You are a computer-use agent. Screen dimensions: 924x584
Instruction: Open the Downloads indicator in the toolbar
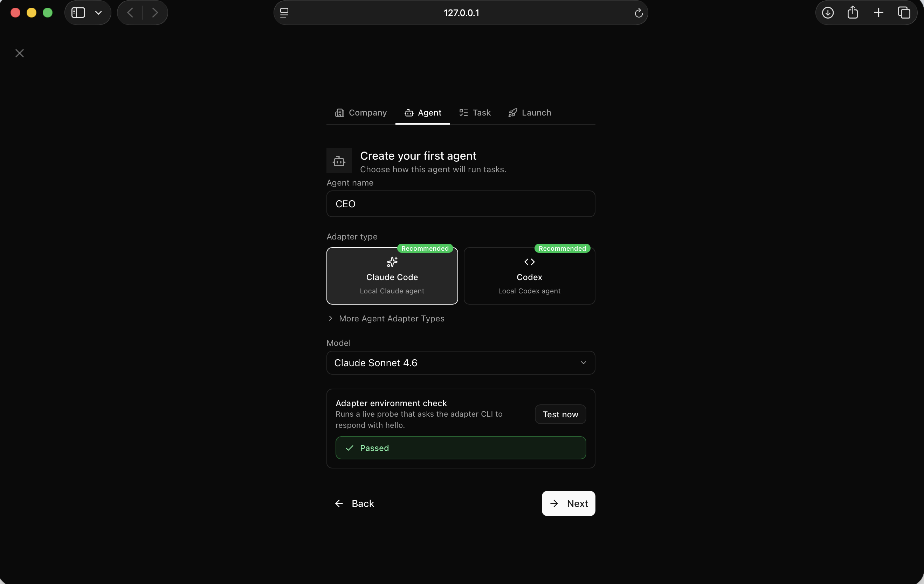click(827, 12)
